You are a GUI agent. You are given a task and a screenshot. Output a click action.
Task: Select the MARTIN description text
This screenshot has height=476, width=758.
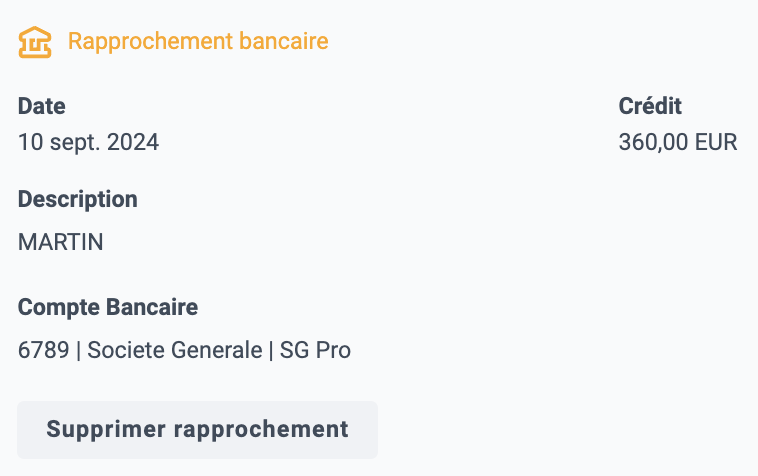click(60, 242)
